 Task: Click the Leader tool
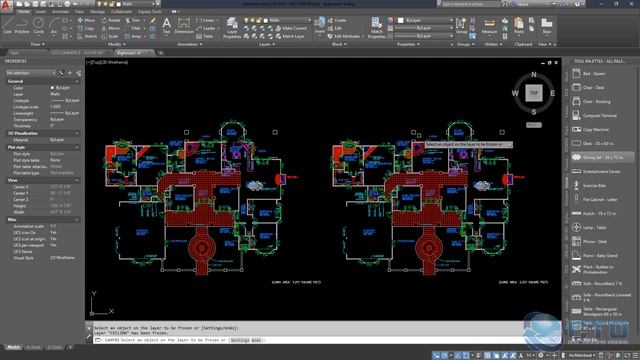coord(205,28)
